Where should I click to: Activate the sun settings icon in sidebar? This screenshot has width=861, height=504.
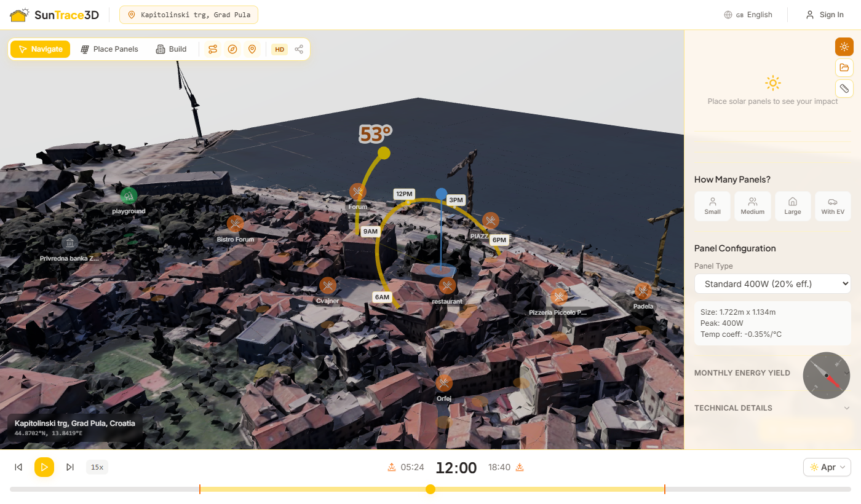(x=844, y=46)
